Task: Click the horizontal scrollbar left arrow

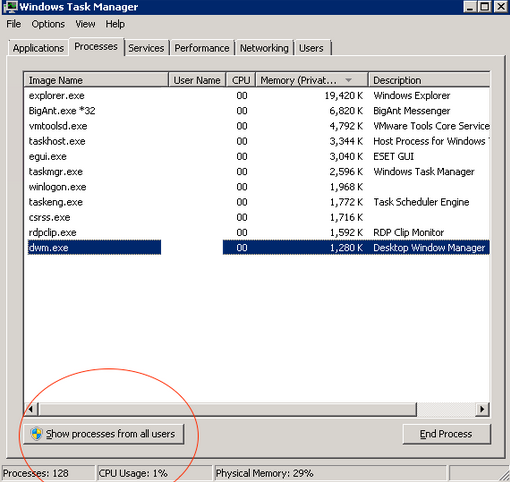Action: pos(31,409)
